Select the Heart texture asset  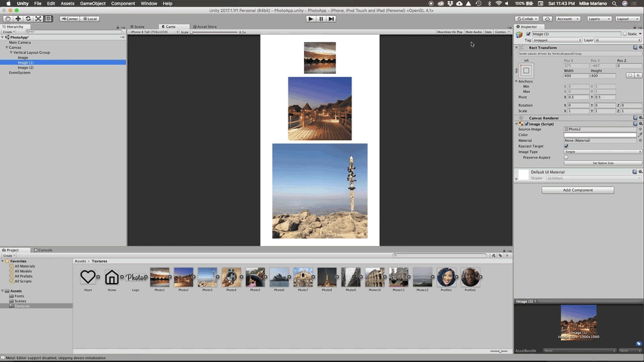click(x=88, y=279)
